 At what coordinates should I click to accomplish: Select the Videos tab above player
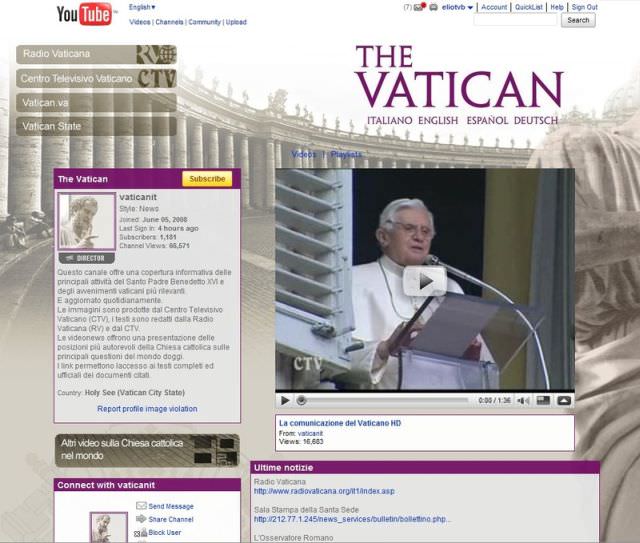click(304, 154)
